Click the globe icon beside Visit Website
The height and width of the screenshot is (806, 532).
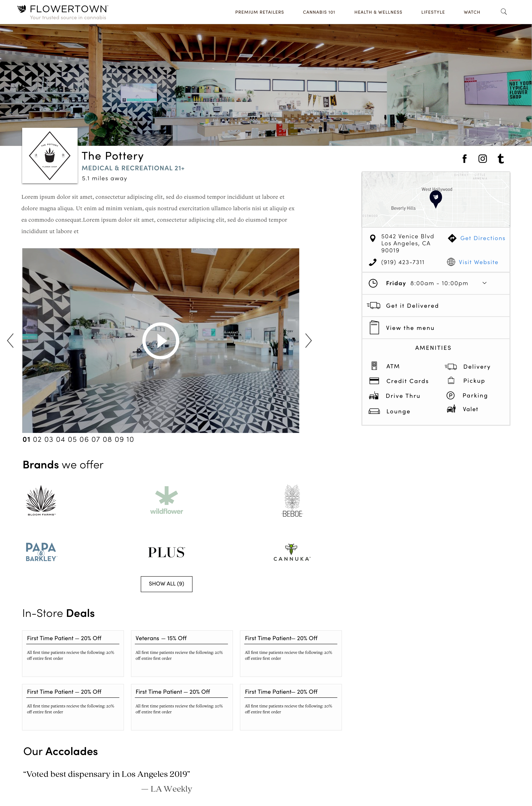tap(451, 262)
